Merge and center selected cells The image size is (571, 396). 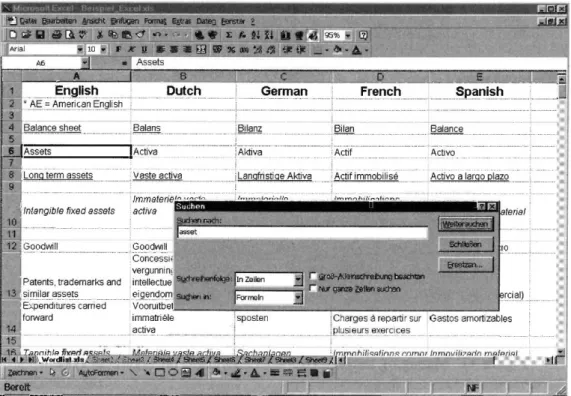(201, 50)
